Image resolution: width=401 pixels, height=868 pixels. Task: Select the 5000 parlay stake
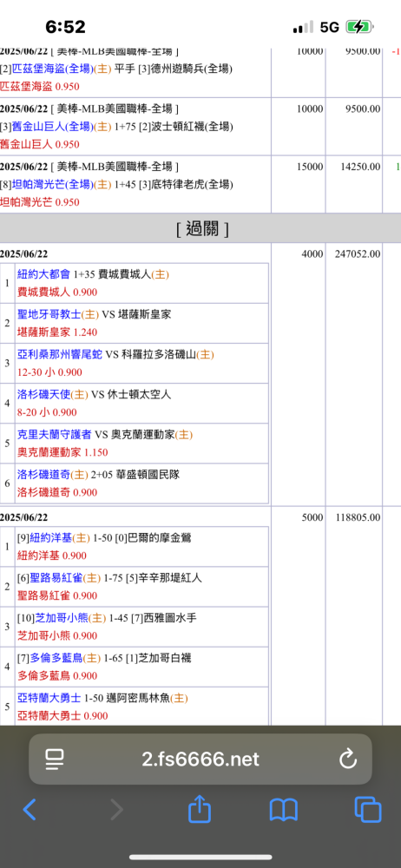[x=312, y=517]
